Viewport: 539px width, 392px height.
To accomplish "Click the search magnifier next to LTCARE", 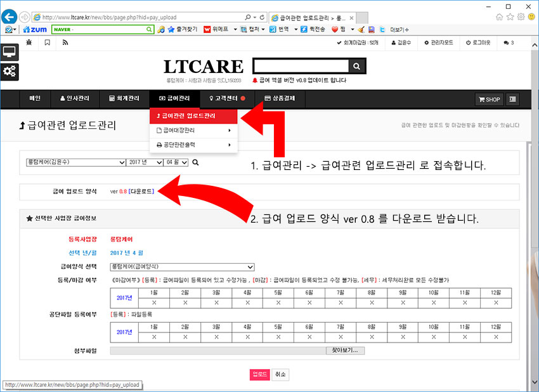I will click(357, 66).
